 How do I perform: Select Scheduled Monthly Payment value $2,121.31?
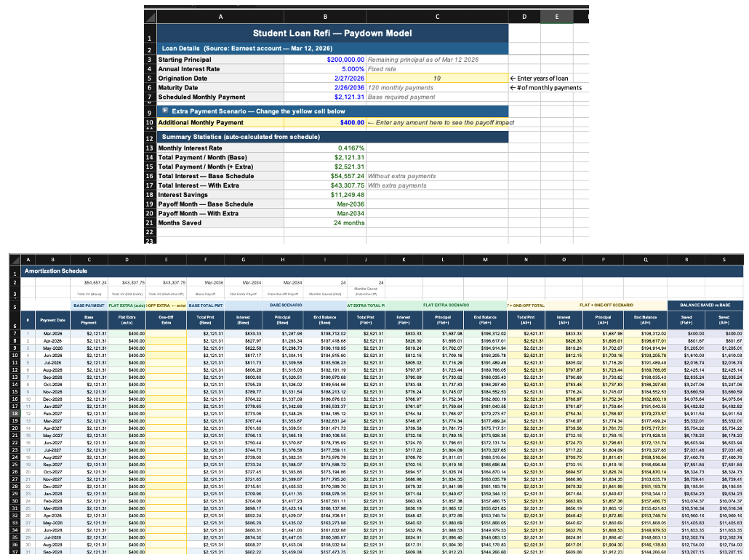point(325,97)
